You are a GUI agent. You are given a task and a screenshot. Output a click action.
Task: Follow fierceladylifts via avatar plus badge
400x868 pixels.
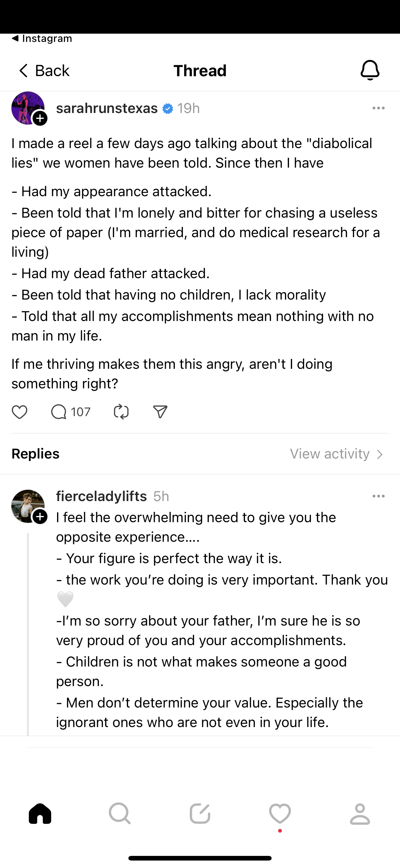(x=40, y=517)
